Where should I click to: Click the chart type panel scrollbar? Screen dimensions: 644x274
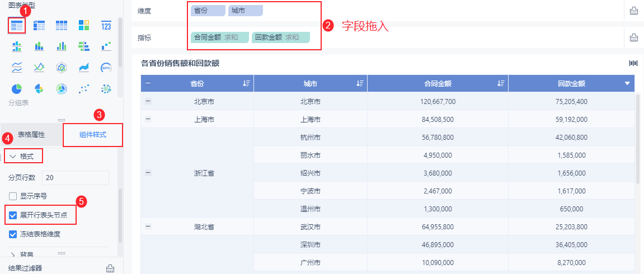coord(120,42)
